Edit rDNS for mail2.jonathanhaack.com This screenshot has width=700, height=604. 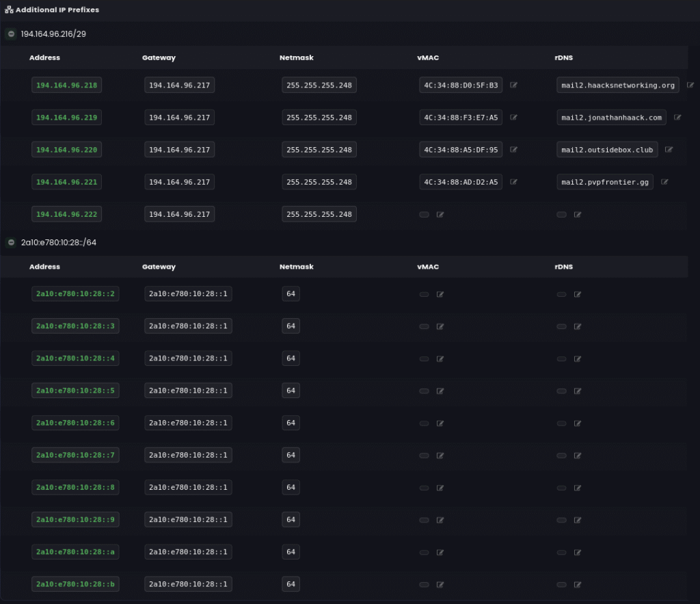point(677,118)
